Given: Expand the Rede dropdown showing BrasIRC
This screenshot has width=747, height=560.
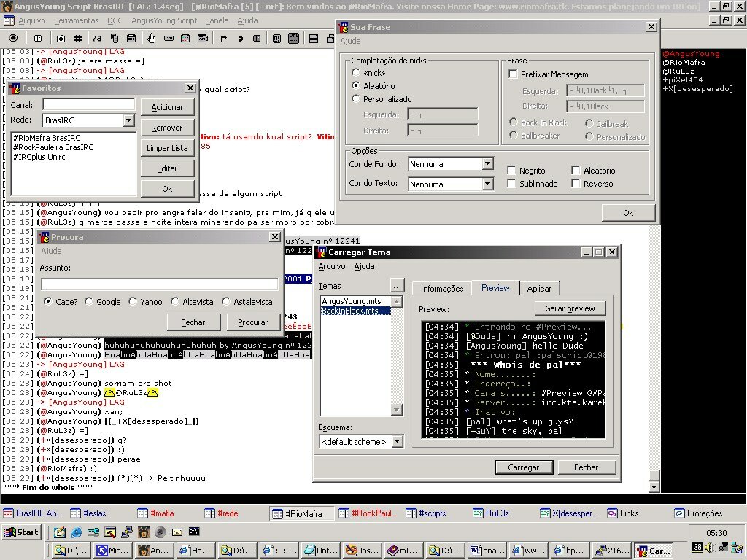Looking at the screenshot, I should 128,120.
